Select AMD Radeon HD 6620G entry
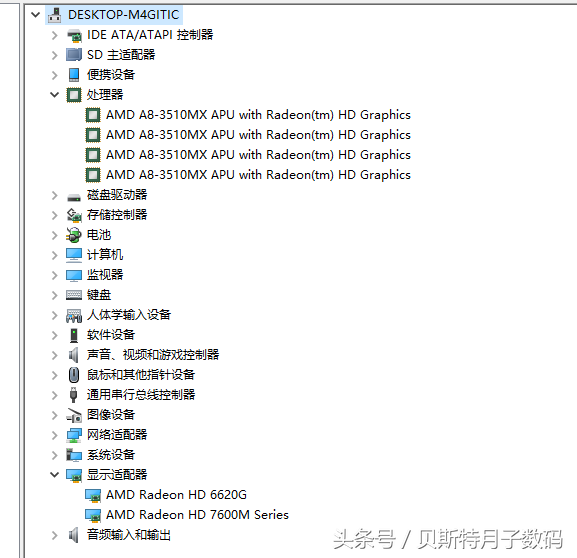The height and width of the screenshot is (558, 577). pyautogui.click(x=176, y=495)
